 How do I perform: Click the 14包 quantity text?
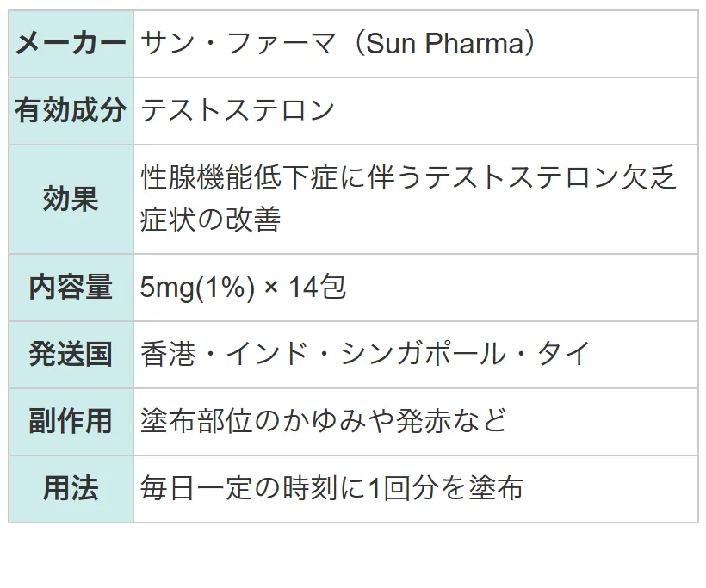[x=318, y=288]
